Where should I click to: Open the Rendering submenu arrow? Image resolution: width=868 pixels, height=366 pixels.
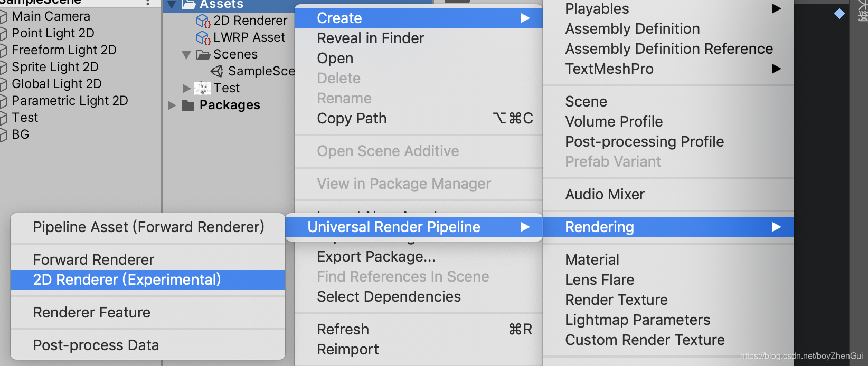click(x=776, y=227)
